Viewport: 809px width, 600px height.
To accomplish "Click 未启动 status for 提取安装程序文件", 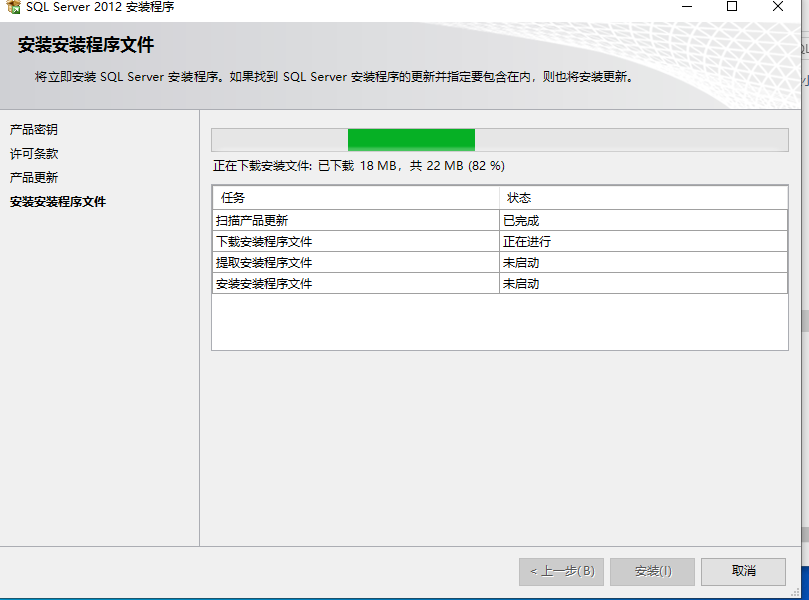I will [x=643, y=263].
